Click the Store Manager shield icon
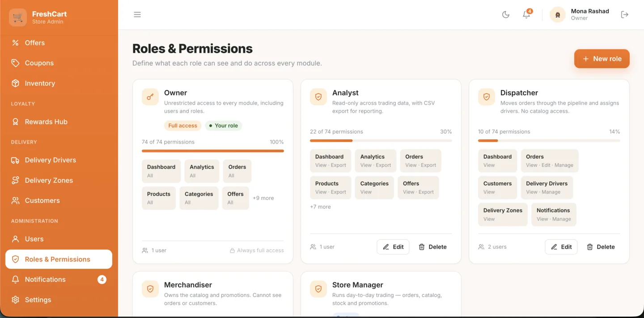This screenshot has height=318, width=644. [318, 289]
